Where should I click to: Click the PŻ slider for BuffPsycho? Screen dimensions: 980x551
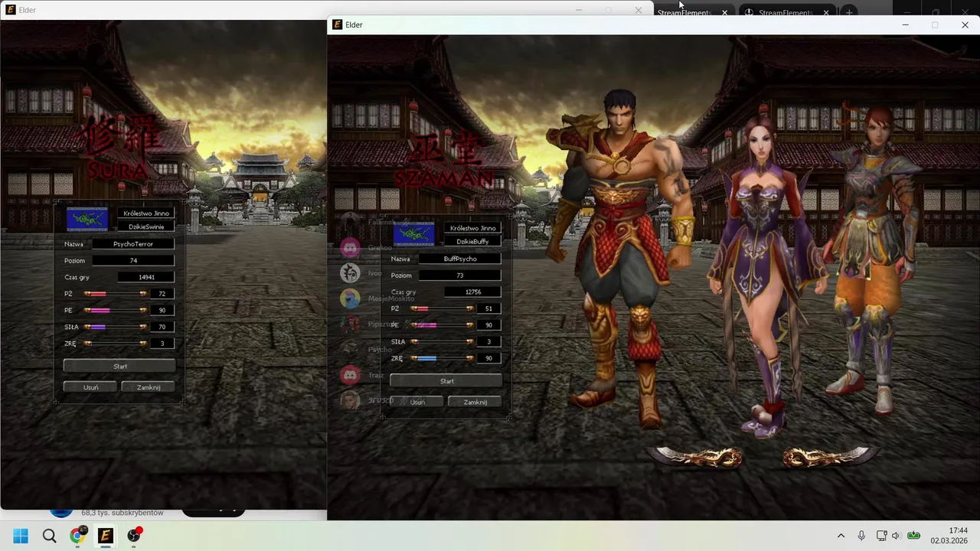[442, 308]
